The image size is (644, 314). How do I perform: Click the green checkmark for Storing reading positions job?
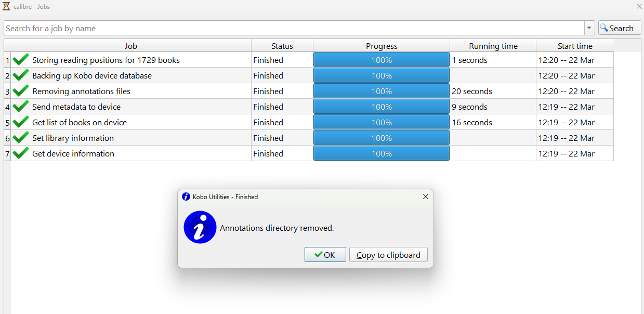tap(21, 60)
